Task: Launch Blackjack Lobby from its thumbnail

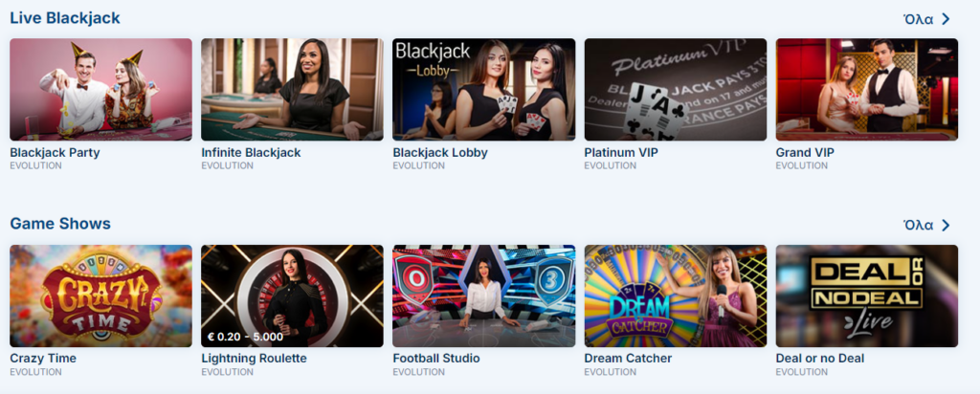Action: 483,89
